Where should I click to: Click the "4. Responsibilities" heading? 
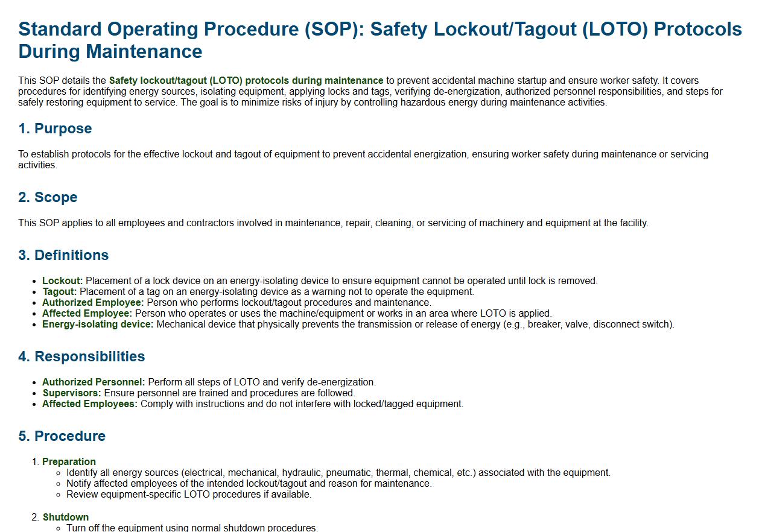click(x=81, y=356)
